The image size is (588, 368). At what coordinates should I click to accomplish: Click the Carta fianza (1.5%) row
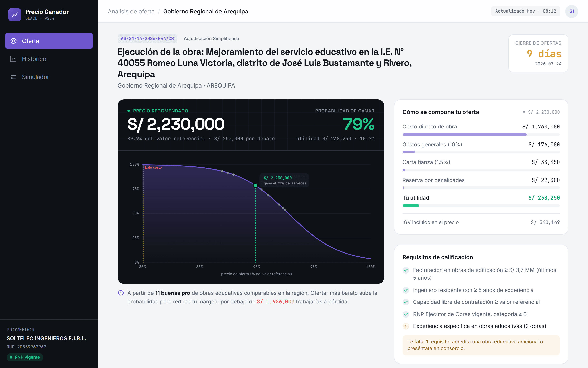click(x=481, y=165)
